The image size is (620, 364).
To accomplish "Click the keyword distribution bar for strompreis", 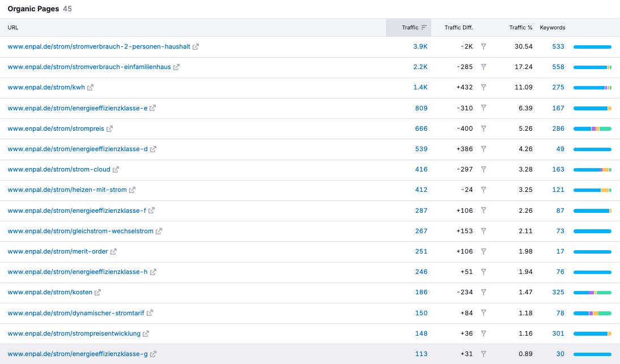I will (592, 129).
